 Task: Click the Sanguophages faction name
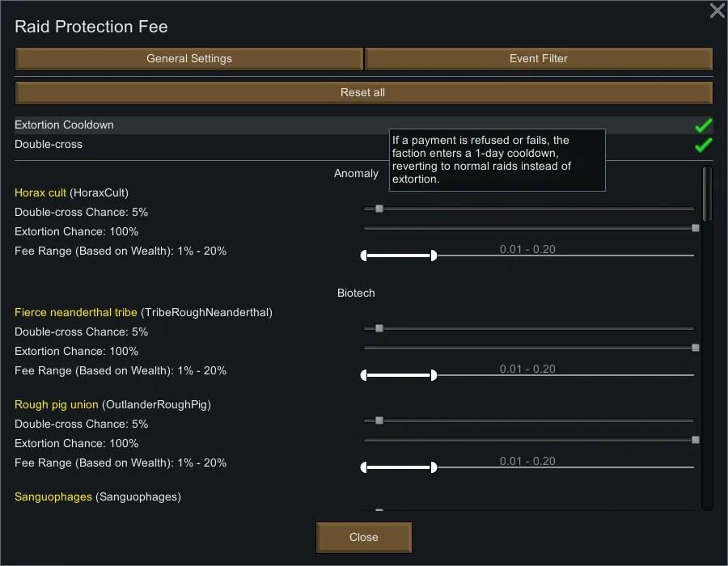[x=53, y=497]
